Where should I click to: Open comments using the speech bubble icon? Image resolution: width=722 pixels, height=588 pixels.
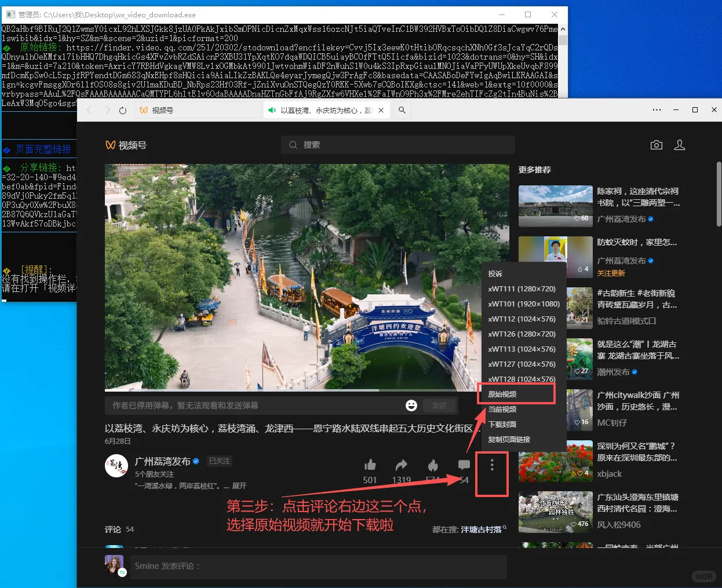464,465
